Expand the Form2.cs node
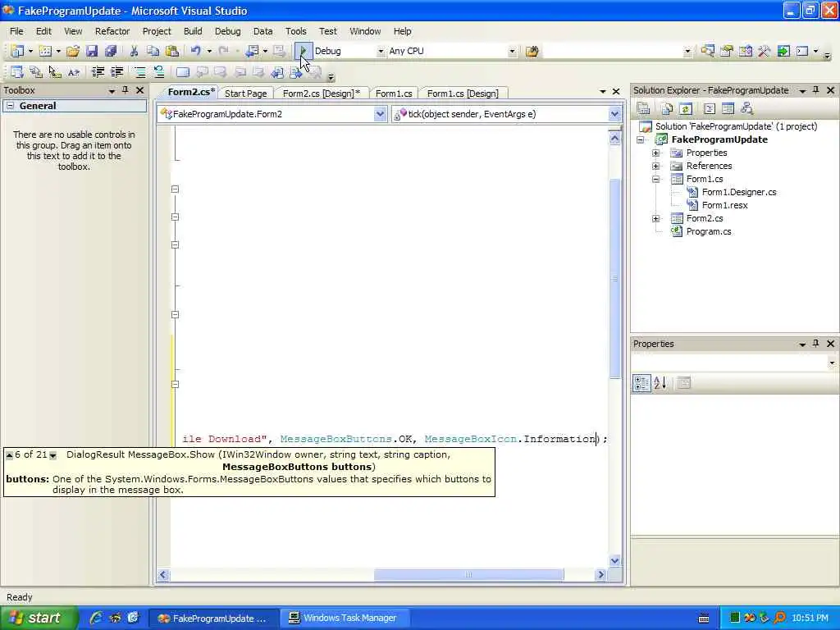 [x=655, y=218]
